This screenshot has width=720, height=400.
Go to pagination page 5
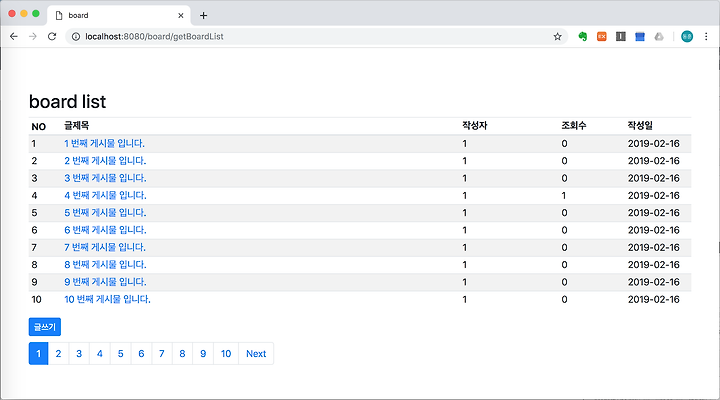[x=120, y=354]
